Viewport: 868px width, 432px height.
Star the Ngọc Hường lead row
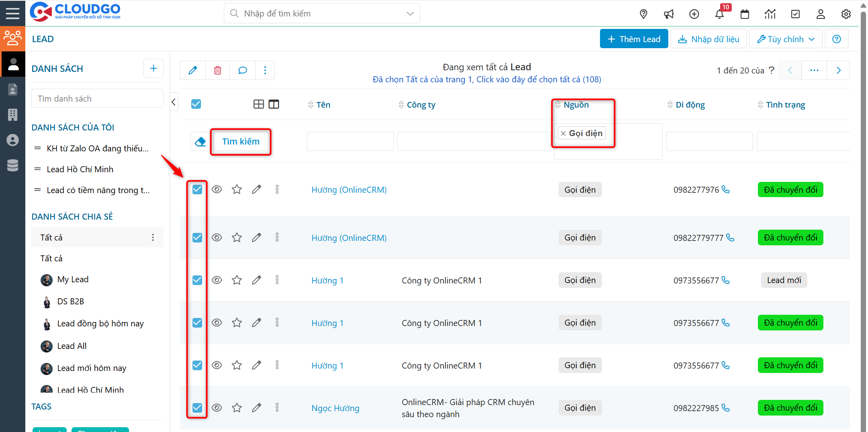point(237,408)
